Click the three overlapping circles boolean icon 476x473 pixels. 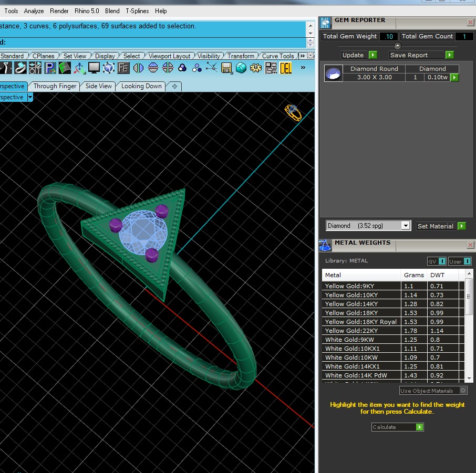[x=182, y=68]
